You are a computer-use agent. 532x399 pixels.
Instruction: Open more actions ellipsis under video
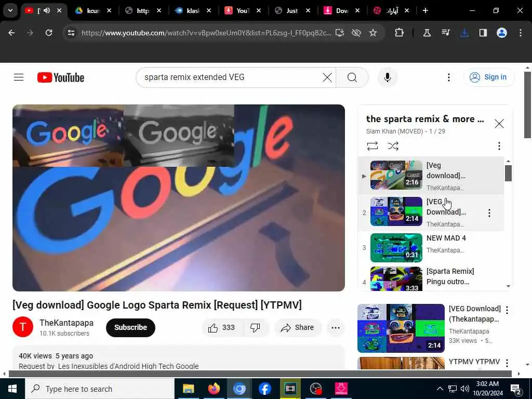[x=335, y=327]
